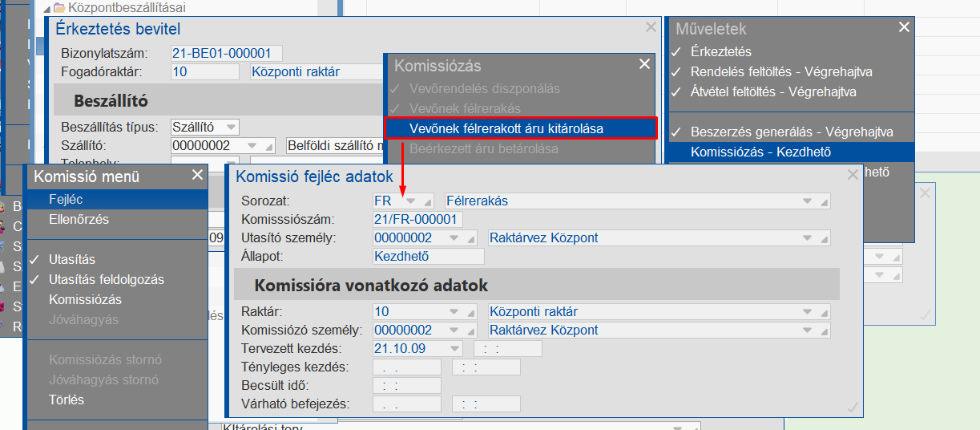Click Bizonylatszám field '21-BE01-000001'

click(227, 53)
